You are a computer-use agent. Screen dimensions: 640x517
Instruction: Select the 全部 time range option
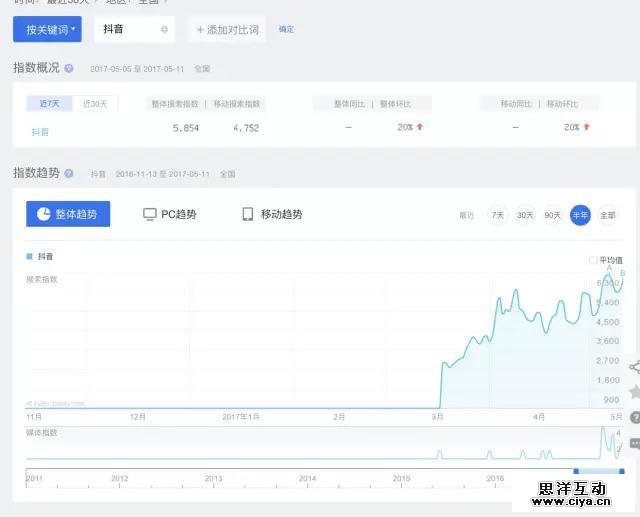point(608,215)
